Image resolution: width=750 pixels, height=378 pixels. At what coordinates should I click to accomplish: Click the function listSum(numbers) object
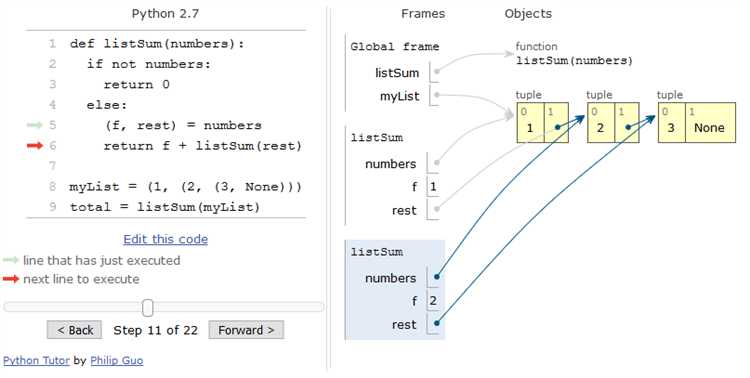pos(574,54)
